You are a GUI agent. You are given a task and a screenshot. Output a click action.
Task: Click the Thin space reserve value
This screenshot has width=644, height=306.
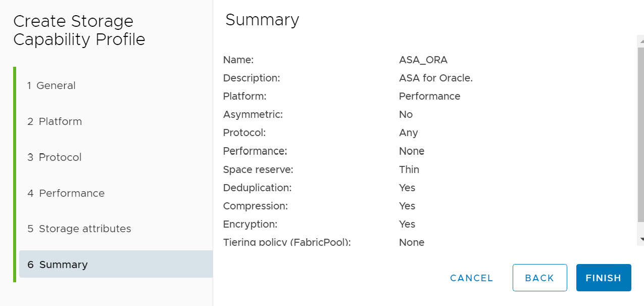point(409,169)
